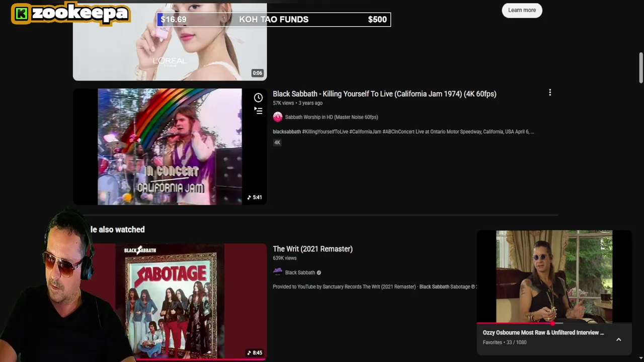Play Sabotage album thumbnail video
Screen dimensions: 644x362
point(170,302)
